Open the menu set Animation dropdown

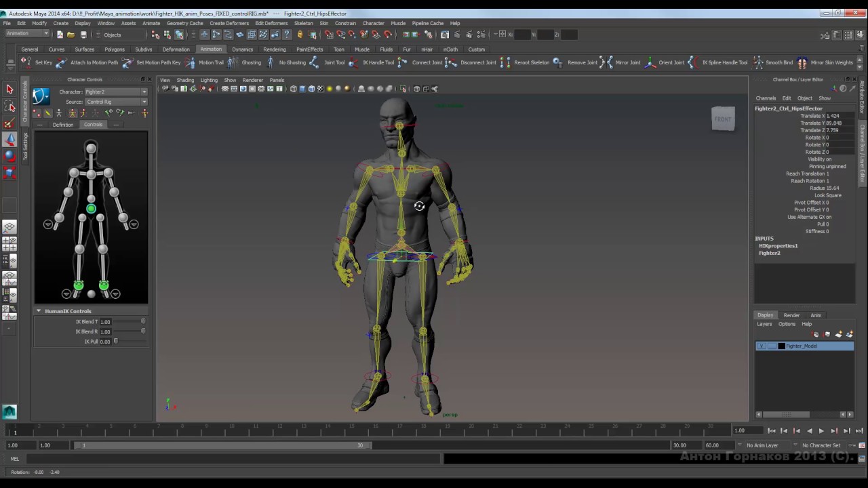27,34
